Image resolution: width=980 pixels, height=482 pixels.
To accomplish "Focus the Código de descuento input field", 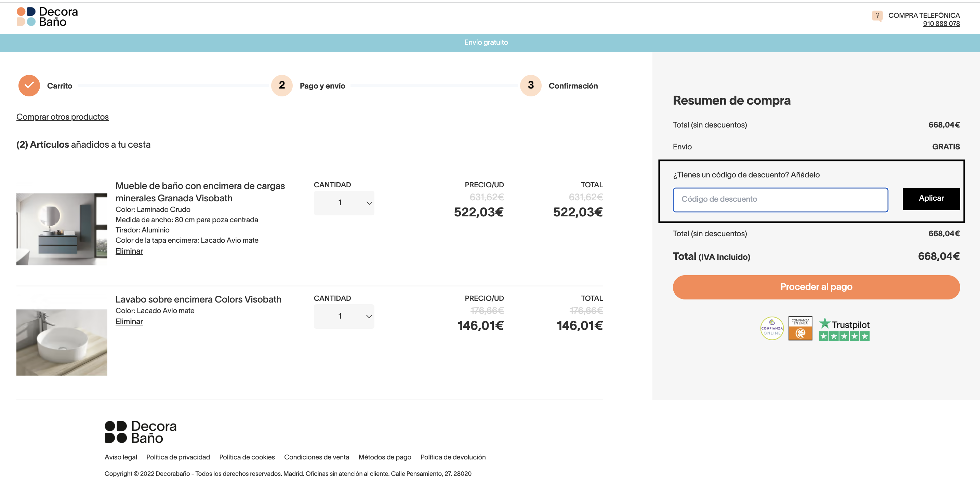I will click(x=780, y=199).
